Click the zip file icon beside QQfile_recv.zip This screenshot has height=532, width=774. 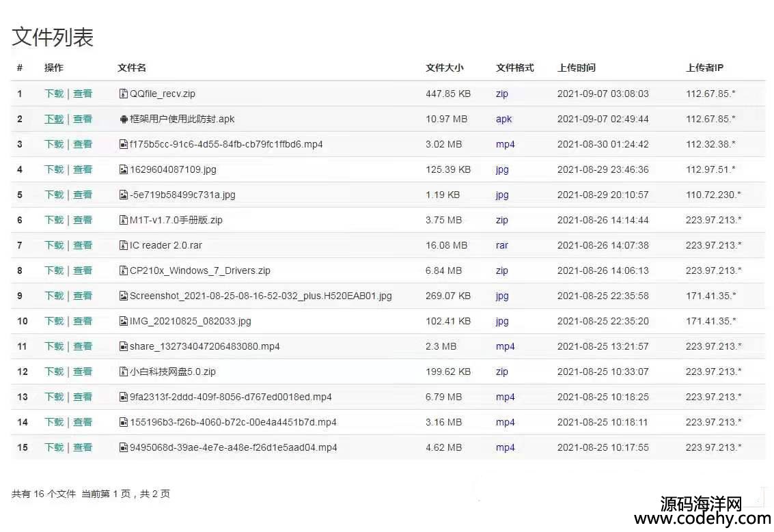tap(124, 94)
